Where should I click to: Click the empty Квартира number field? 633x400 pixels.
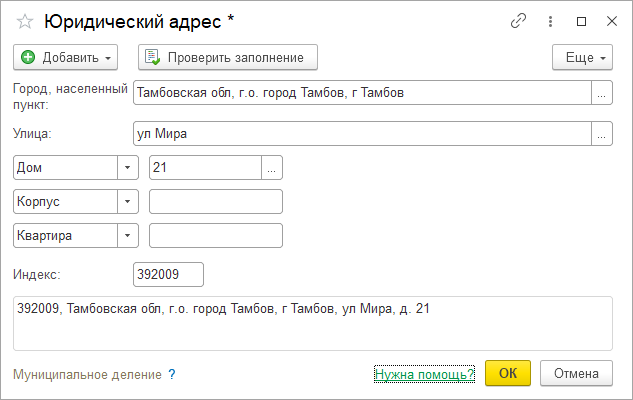click(215, 236)
